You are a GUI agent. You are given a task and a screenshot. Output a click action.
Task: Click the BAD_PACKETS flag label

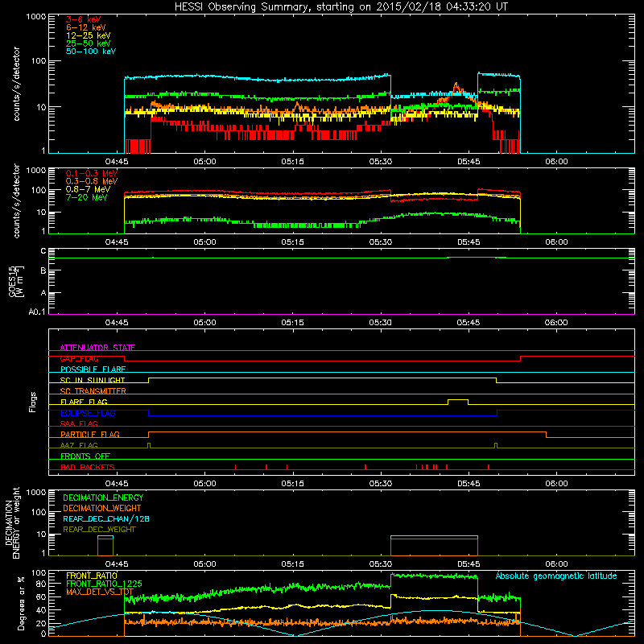click(x=88, y=468)
